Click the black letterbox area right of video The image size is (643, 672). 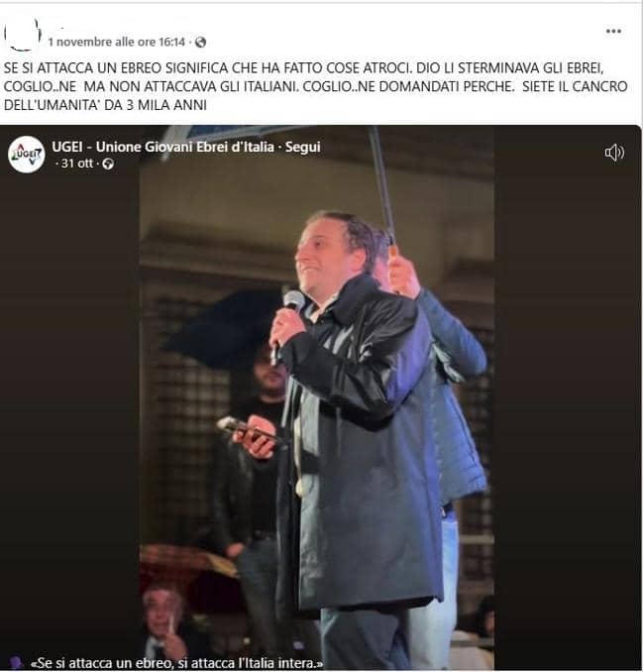click(x=568, y=397)
